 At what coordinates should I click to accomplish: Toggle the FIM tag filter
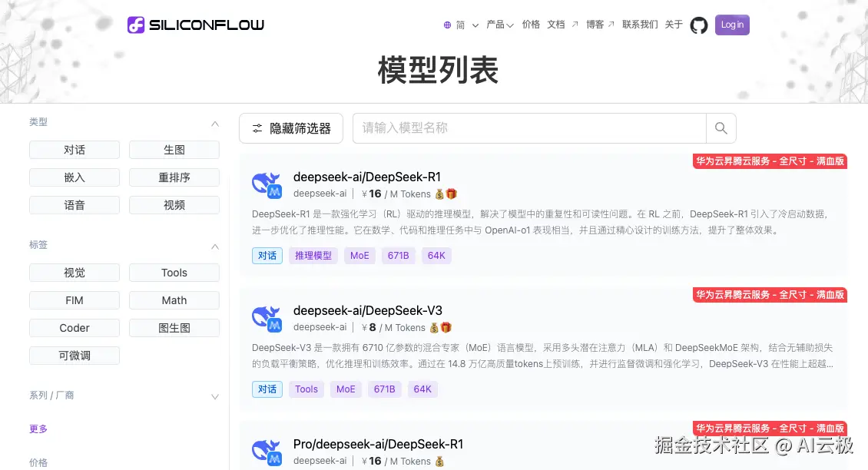(x=75, y=300)
